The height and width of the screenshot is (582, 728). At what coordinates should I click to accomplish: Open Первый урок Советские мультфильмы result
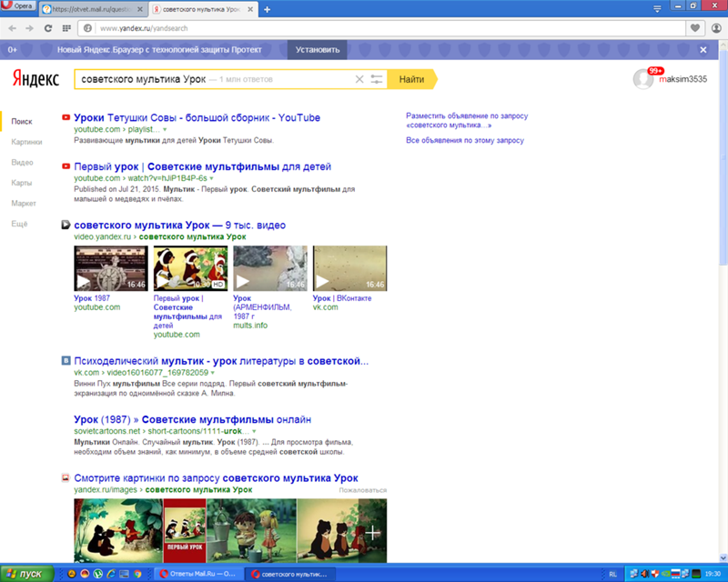pos(202,166)
